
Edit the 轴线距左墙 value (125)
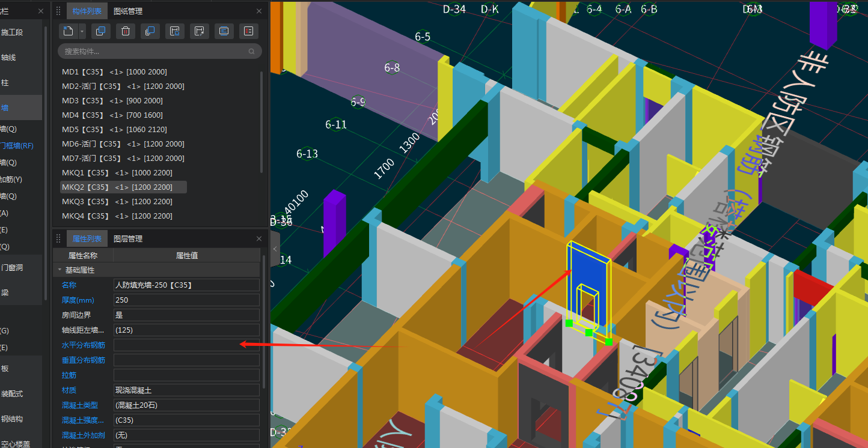186,330
